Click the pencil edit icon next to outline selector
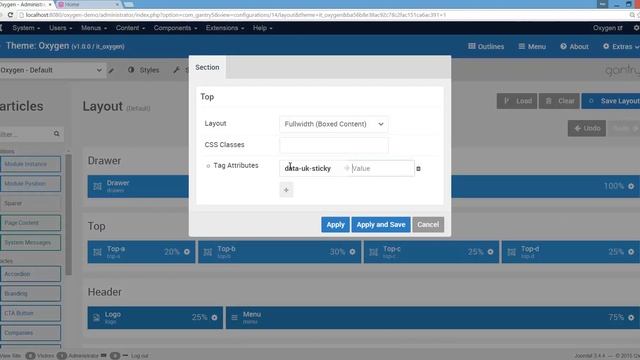This screenshot has width=640, height=360. (x=111, y=70)
